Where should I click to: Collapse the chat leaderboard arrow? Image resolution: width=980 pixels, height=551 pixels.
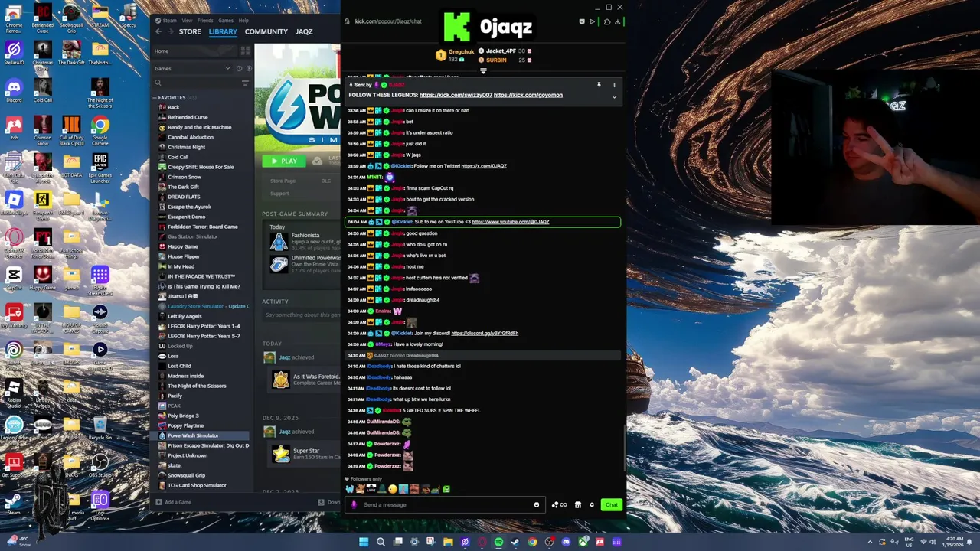483,71
